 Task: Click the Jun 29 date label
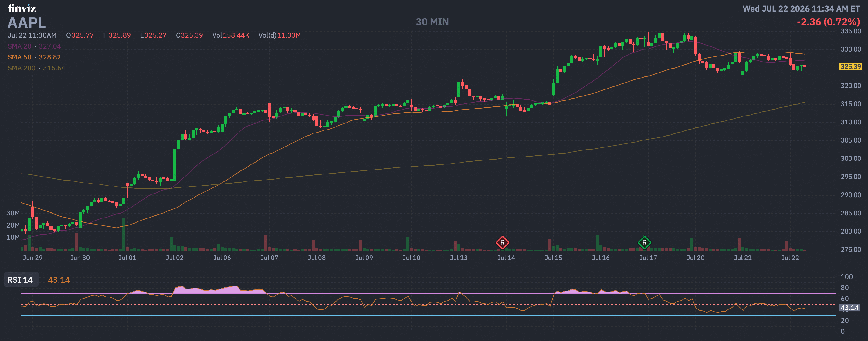point(33,258)
